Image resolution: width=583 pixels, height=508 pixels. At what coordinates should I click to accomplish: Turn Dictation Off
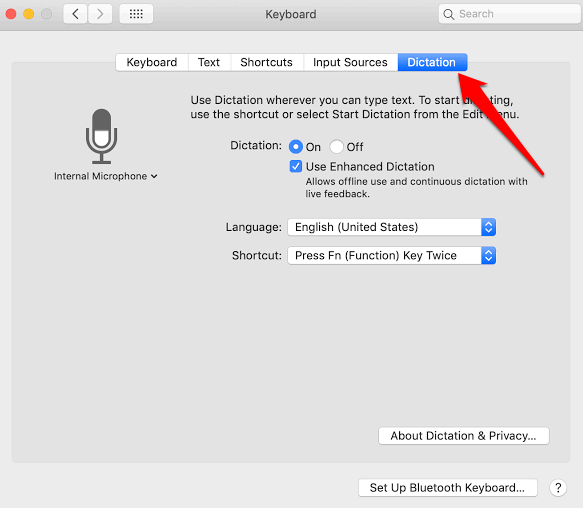(336, 147)
